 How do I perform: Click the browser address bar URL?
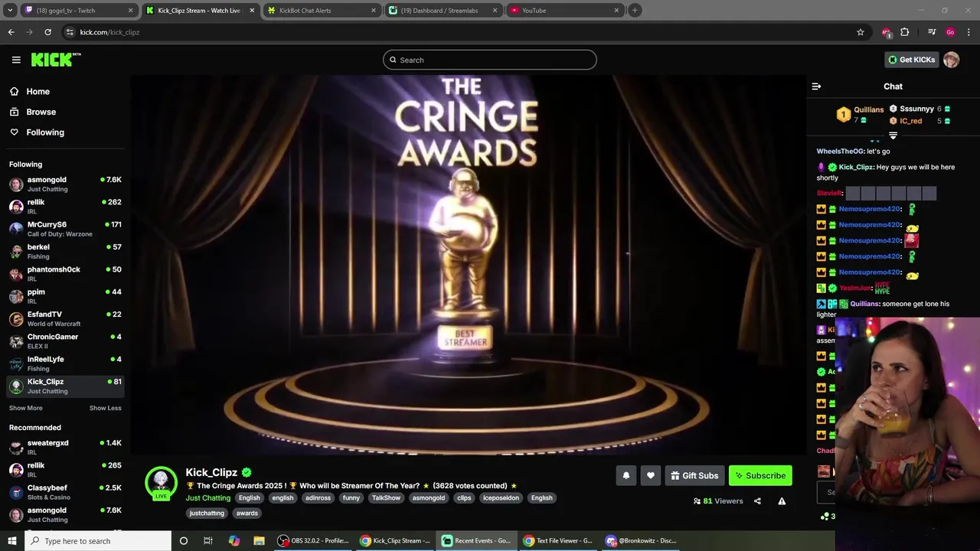coord(110,32)
